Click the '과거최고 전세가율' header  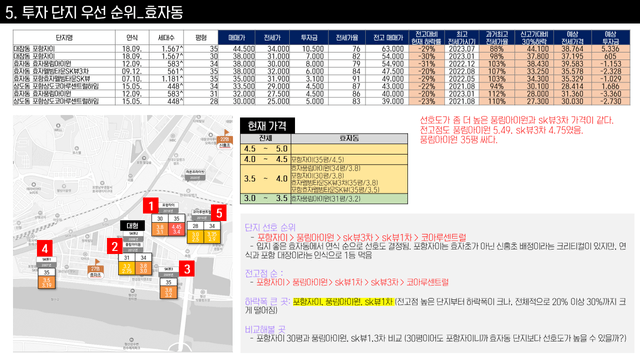pos(497,38)
